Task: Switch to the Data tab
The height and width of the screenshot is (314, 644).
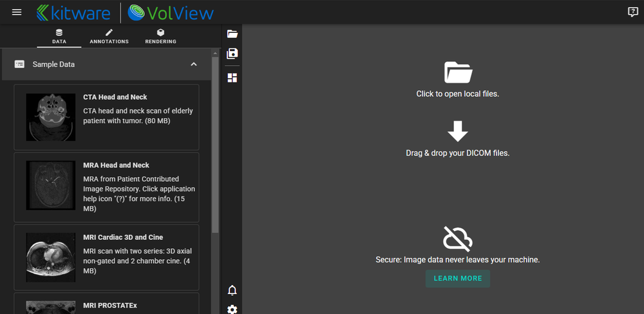Action: coord(59,36)
